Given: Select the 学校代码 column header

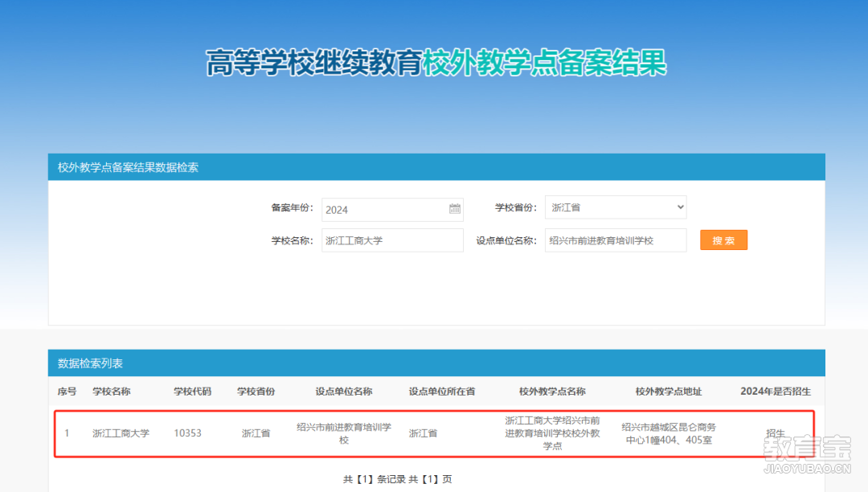Looking at the screenshot, I should (192, 392).
